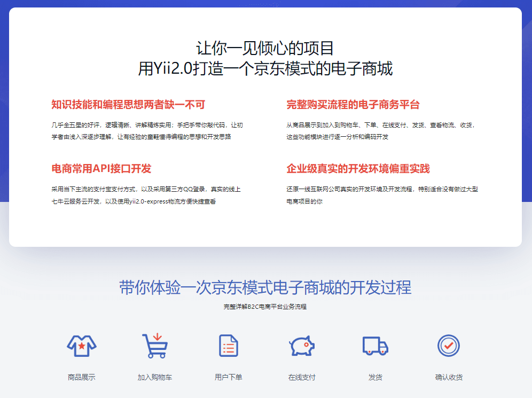Click the title 用Yii2.0打造一个京东模式的电子商城
Viewport: 532px width, 398px height.
pyautogui.click(x=265, y=69)
